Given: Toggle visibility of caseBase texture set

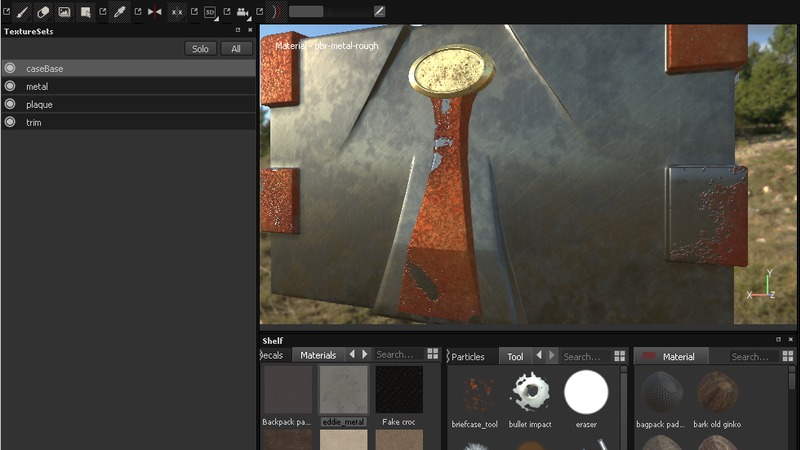Looking at the screenshot, I should (10, 68).
